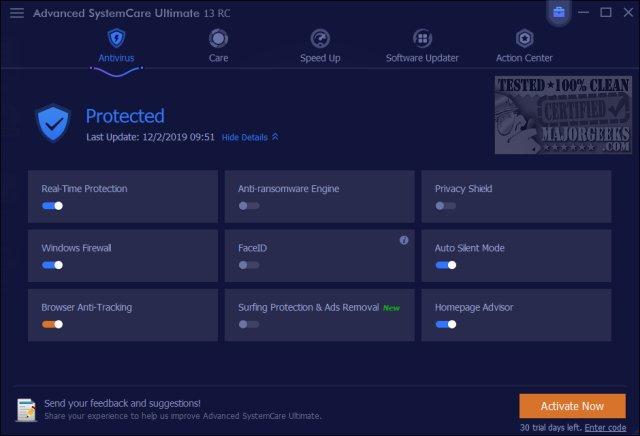Click the FaceID info icon
Viewport: 640px width, 436px height.
point(404,240)
